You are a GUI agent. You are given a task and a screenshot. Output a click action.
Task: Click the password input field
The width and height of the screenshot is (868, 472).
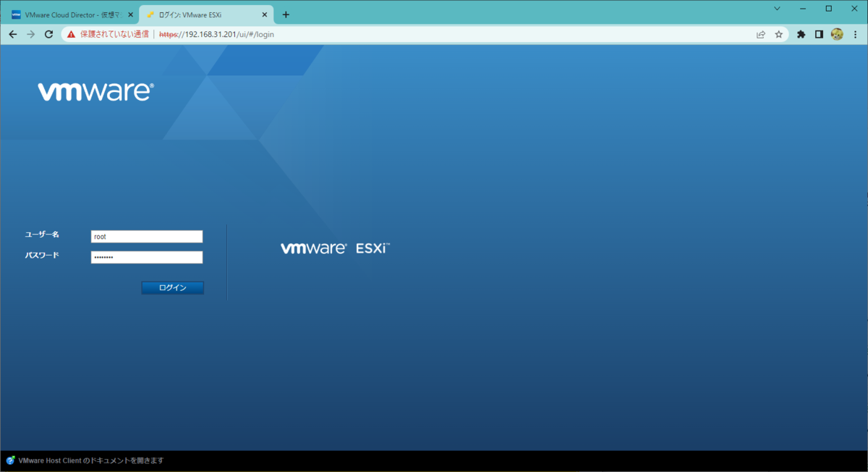point(147,258)
